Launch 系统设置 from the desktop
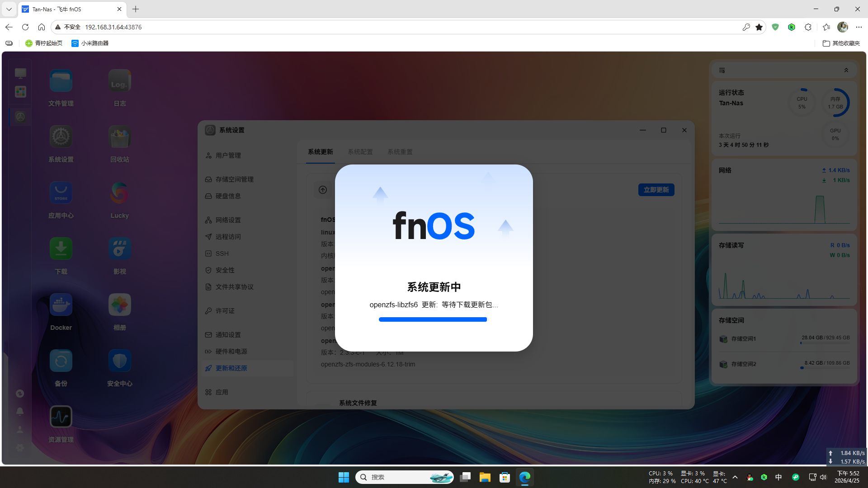868x488 pixels. 61,137
